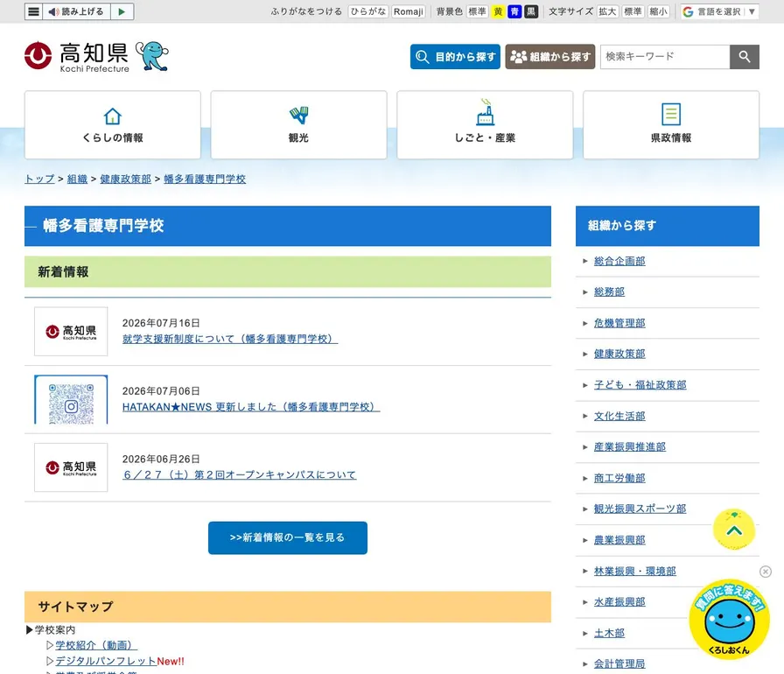
Task: Open 総合企画部 in sidebar
Action: [619, 261]
